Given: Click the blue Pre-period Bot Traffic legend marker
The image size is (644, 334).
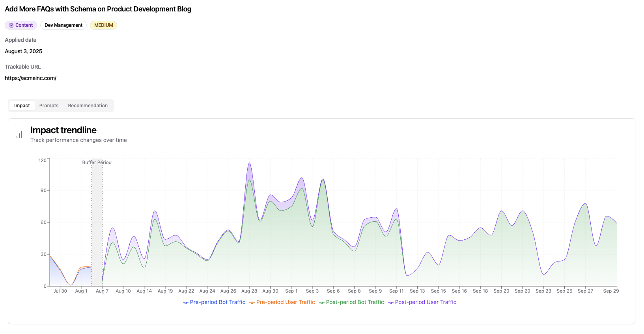Looking at the screenshot, I should pyautogui.click(x=186, y=302).
